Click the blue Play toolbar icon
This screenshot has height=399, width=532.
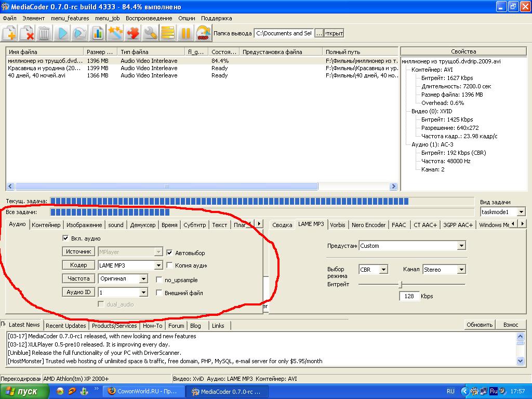pyautogui.click(x=62, y=33)
